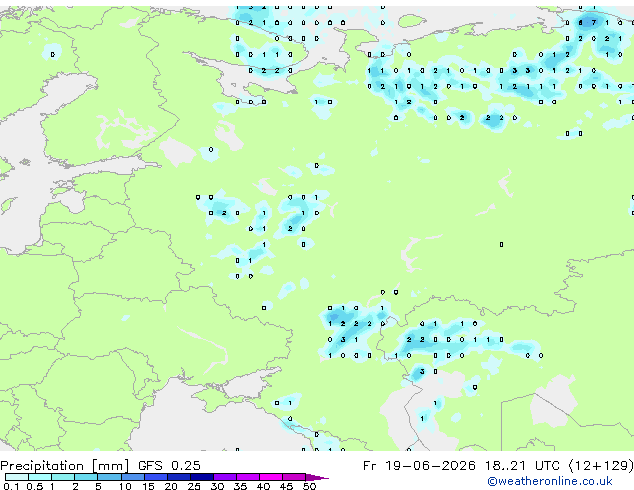Click the legend scale label '0.5'
Image resolution: width=634 pixels, height=490 pixels.
tap(34, 486)
